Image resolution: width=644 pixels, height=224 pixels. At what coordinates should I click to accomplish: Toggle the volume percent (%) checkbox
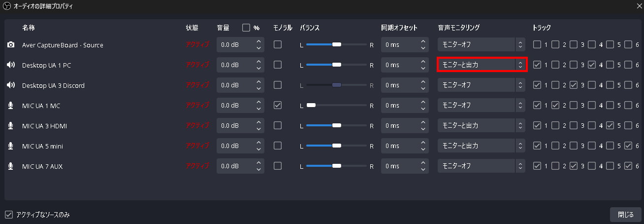tap(246, 28)
